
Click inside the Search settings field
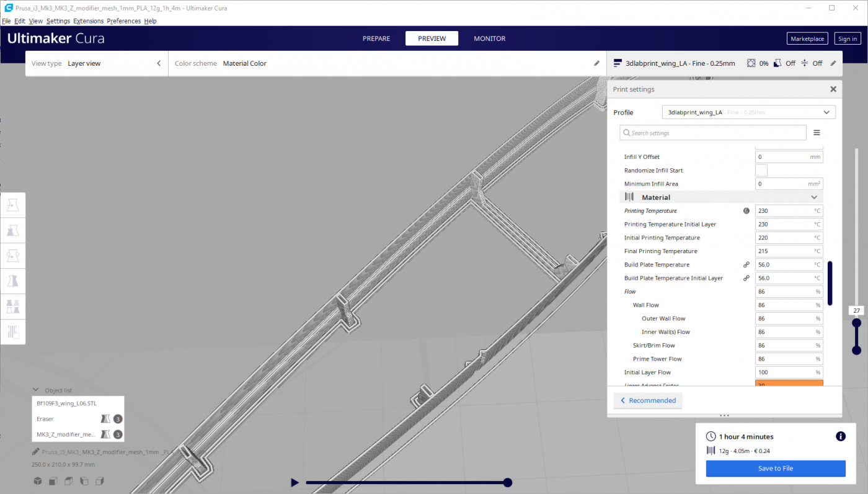712,132
